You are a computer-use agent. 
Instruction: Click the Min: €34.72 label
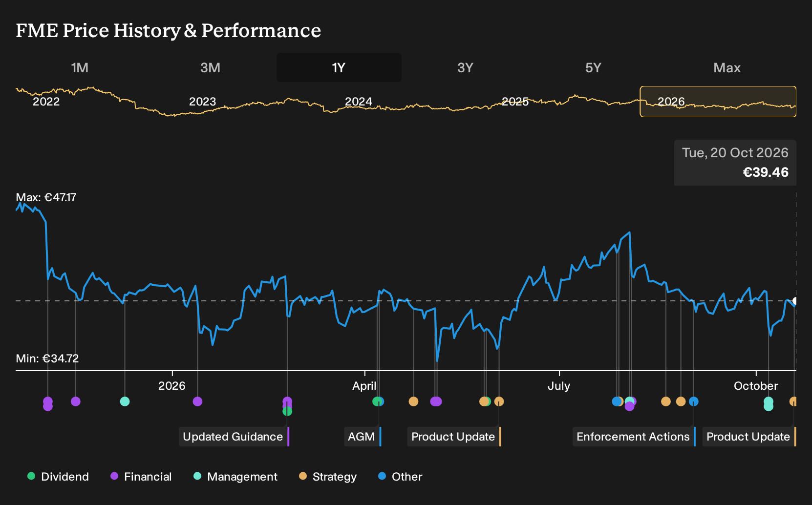tap(47, 358)
